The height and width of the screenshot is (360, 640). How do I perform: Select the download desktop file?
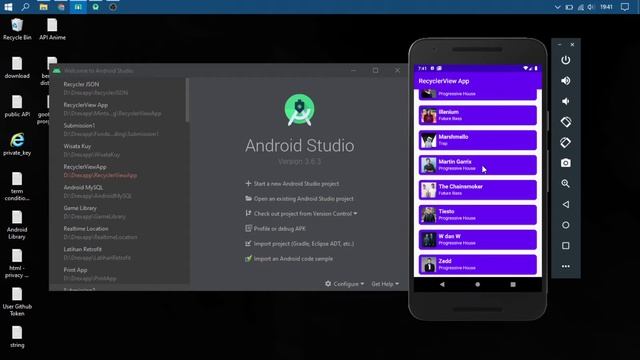coord(17,68)
